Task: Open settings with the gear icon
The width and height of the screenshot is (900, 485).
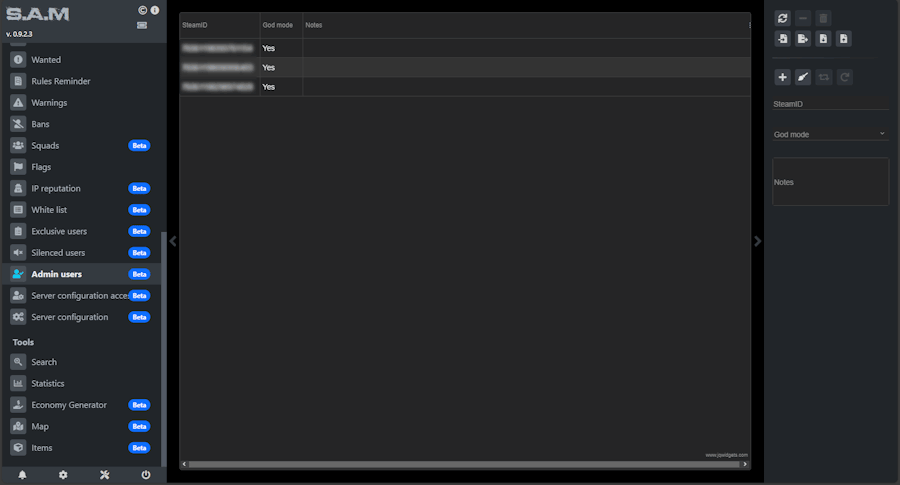Action: [63, 475]
